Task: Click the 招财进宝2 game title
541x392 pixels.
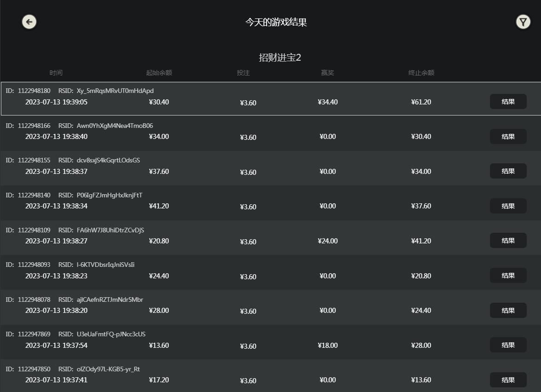Action: [x=280, y=58]
